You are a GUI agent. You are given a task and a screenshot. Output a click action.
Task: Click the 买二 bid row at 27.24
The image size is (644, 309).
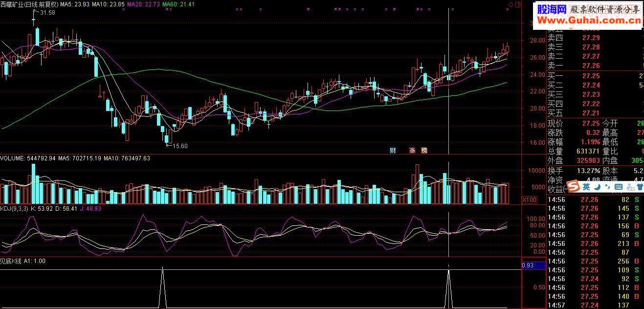click(595, 85)
